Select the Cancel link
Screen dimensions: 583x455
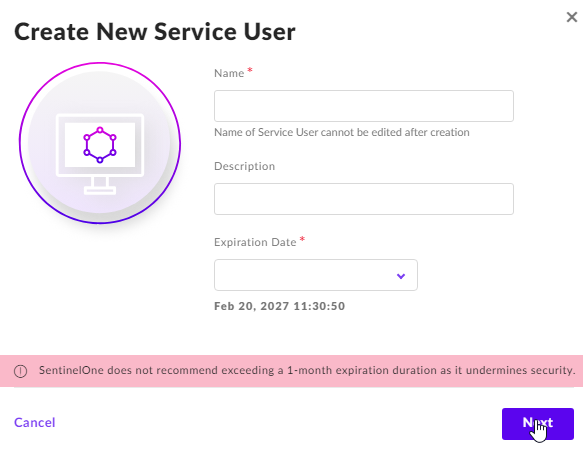[35, 422]
